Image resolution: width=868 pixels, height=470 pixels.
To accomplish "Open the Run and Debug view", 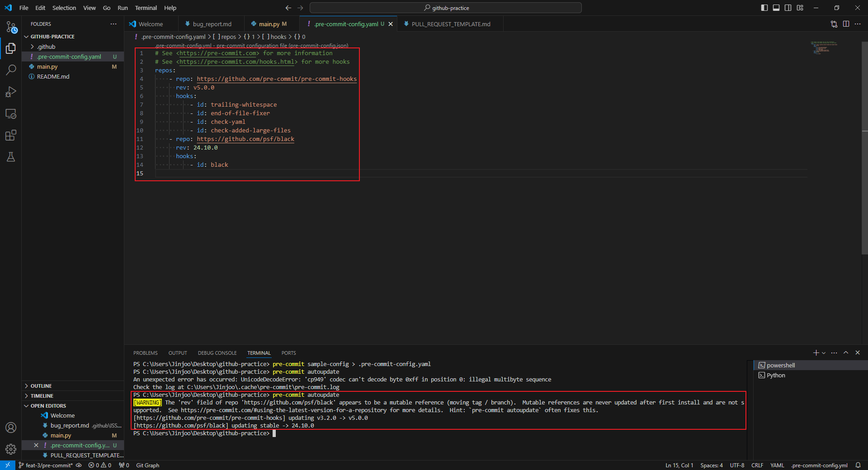I will click(x=11, y=92).
